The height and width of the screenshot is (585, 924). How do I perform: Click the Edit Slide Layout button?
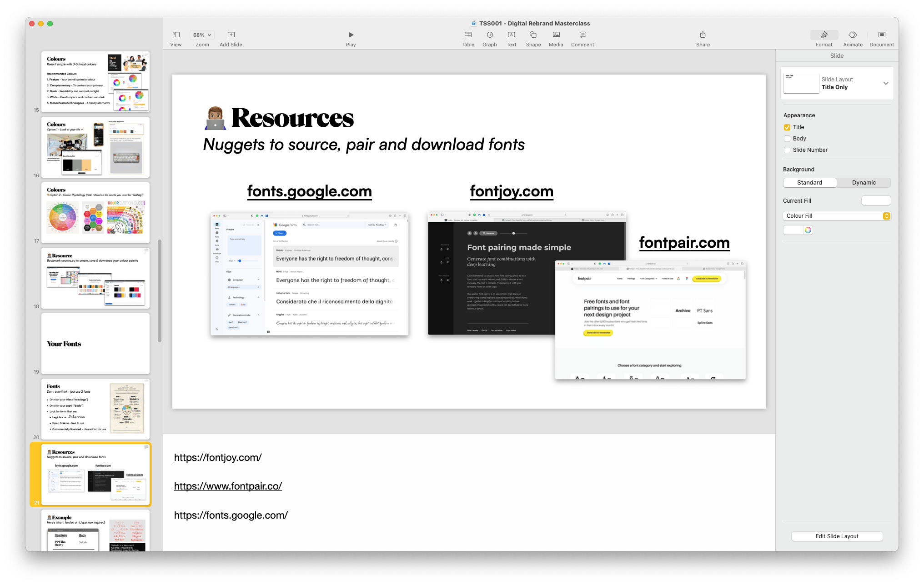(837, 536)
